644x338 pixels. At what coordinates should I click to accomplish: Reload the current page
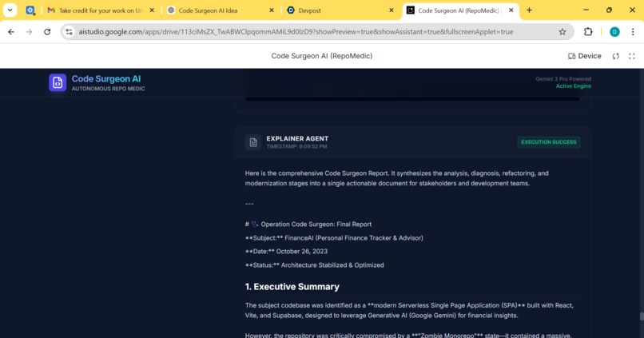[47, 32]
